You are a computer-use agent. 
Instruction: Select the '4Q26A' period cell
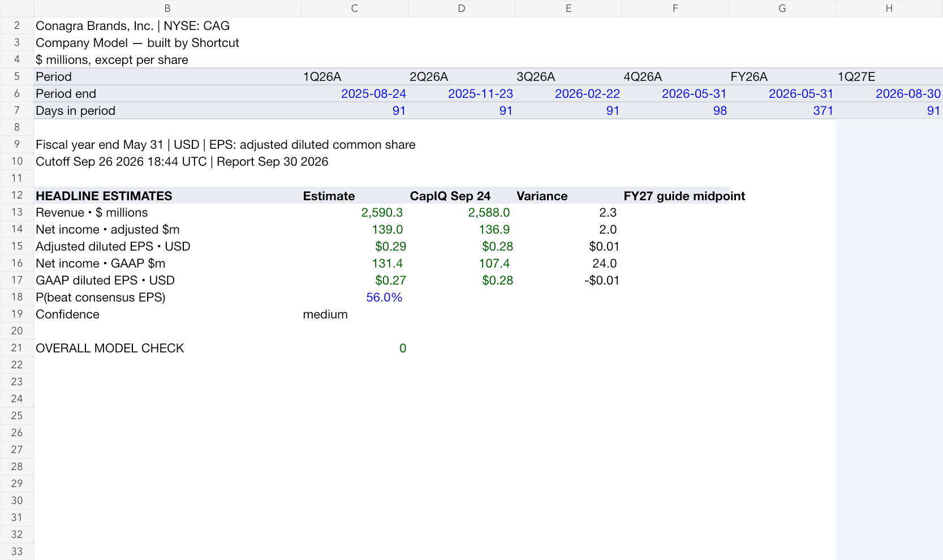click(x=675, y=77)
